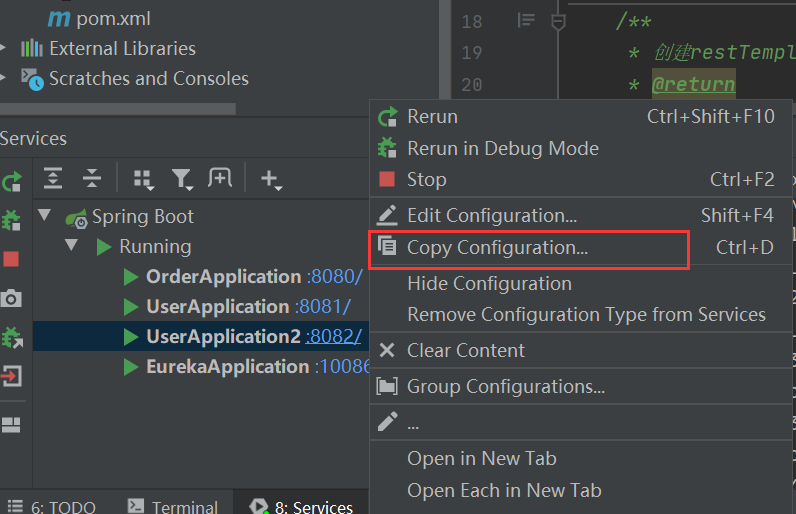Viewport: 796px width, 514px height.
Task: Click the green Rerun icon in Services sidebar
Action: pos(11,182)
